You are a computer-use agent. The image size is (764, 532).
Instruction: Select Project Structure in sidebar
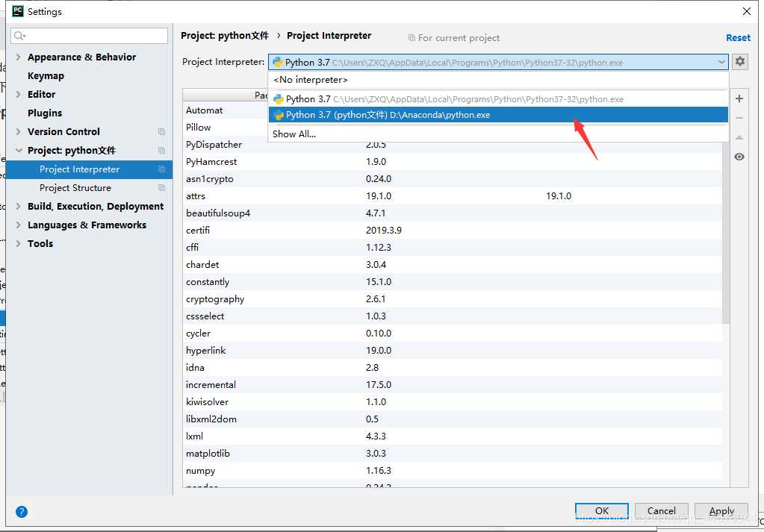[89, 187]
